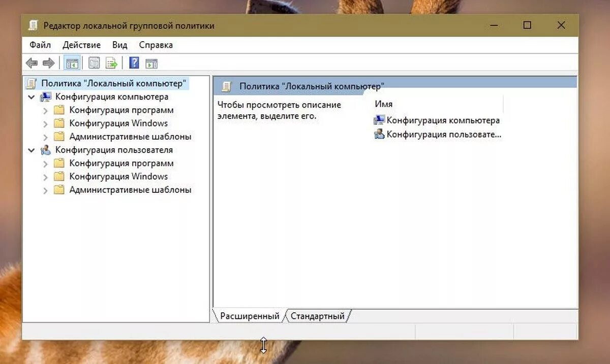Click folder icon of Конфигурация программ under пользователя
Viewport: 610px width, 364px height.
(59, 163)
